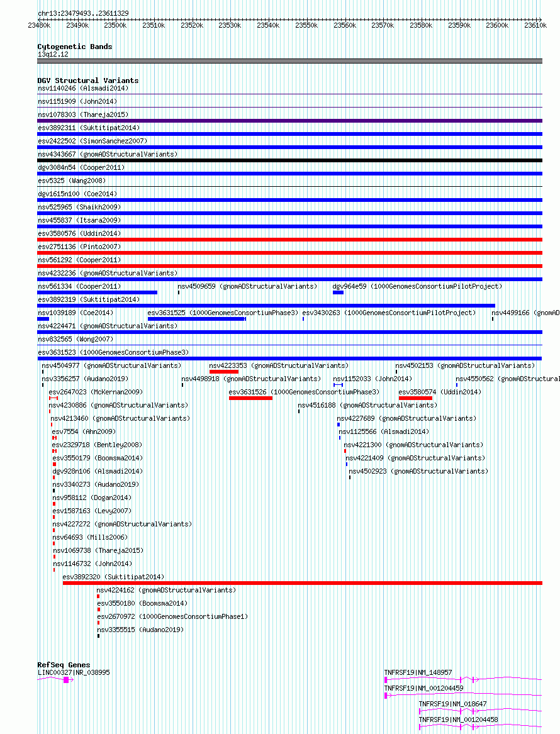
Task: Open the nsv1151909 (John2014) variant
Action: pyautogui.click(x=77, y=101)
